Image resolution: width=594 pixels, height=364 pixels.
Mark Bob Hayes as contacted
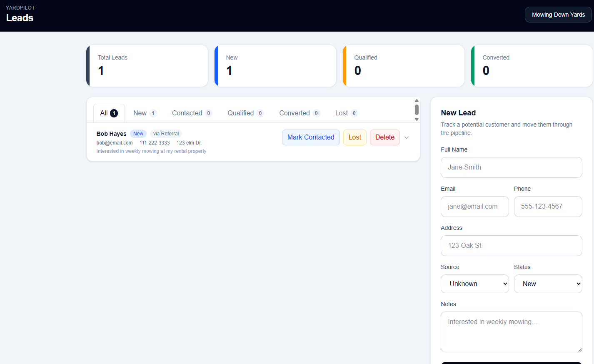pos(311,137)
